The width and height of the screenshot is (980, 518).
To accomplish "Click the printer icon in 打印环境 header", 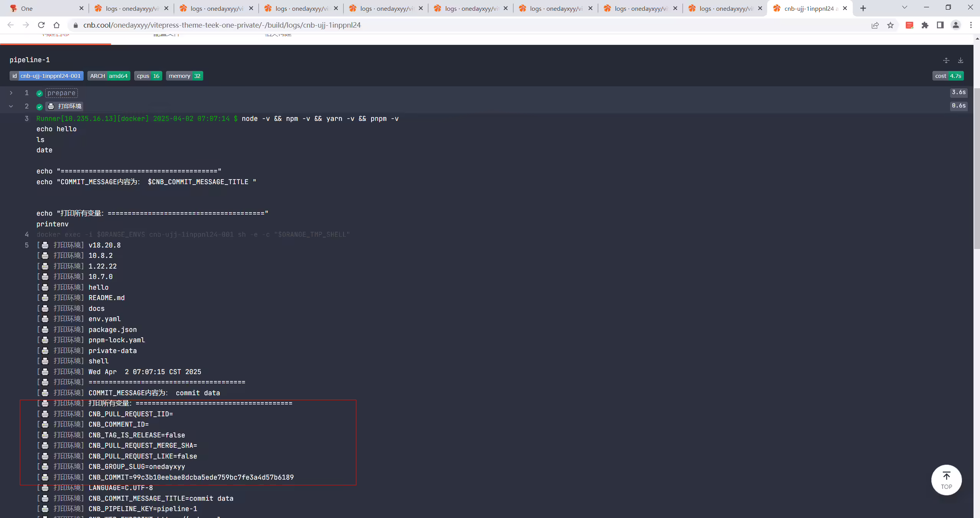I will (x=51, y=106).
